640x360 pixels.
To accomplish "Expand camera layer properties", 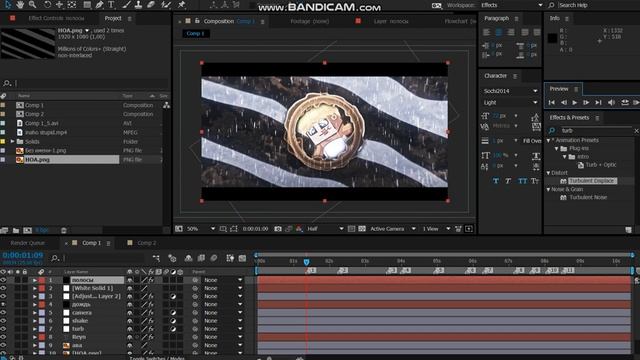I will (35, 313).
